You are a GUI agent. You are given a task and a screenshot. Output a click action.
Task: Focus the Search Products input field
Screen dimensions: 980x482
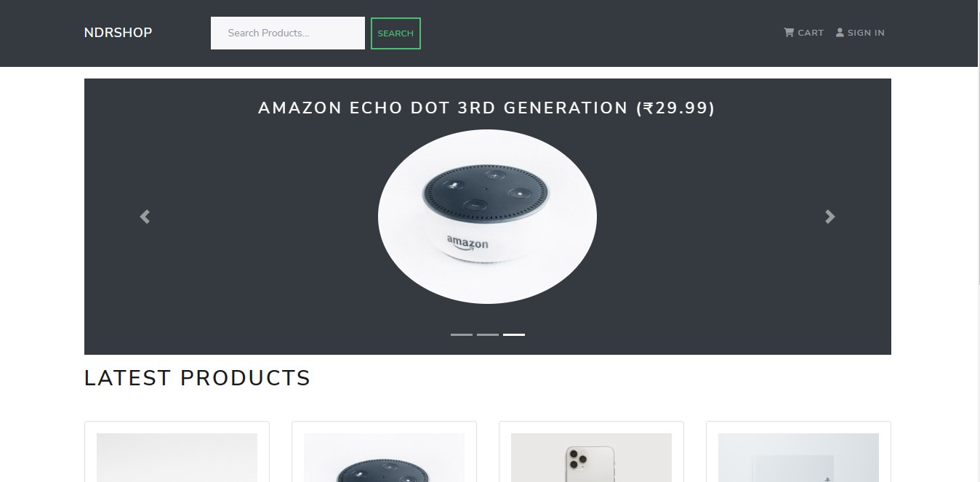pyautogui.click(x=288, y=33)
